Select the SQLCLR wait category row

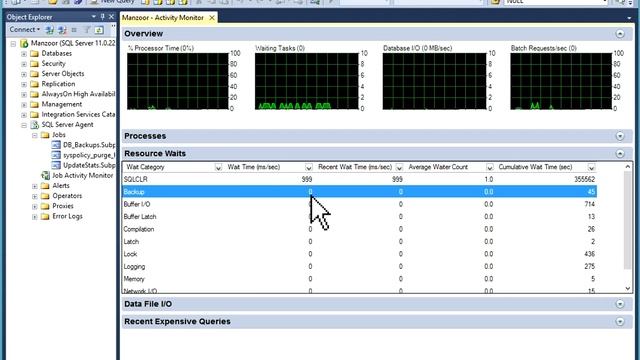click(x=360, y=179)
